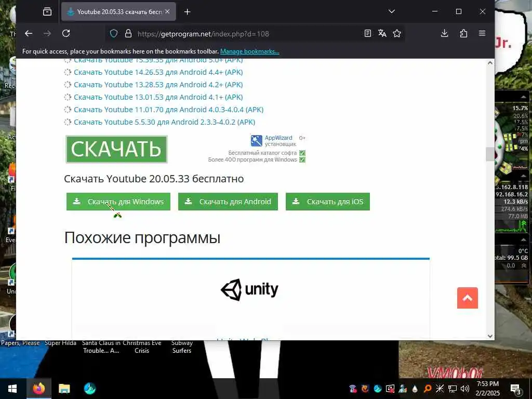Click the AppWizard installer logo
The width and height of the screenshot is (532, 399).
(257, 140)
